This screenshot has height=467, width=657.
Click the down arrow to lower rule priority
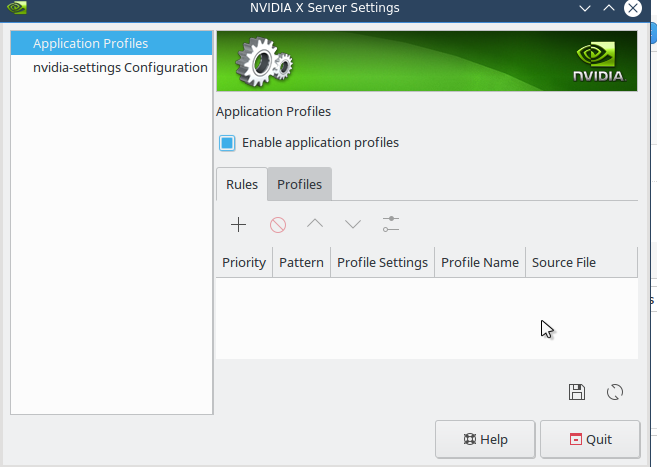[352, 224]
